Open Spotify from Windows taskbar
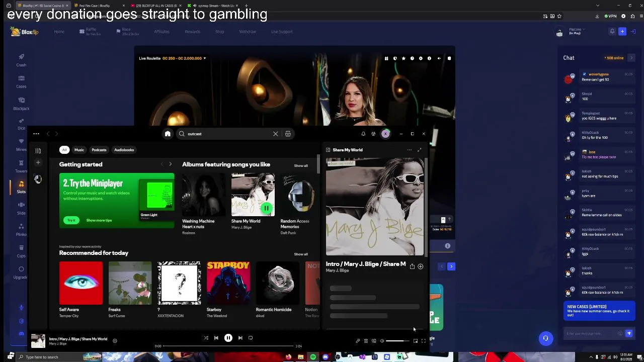This screenshot has height=362, width=644. pyautogui.click(x=313, y=357)
